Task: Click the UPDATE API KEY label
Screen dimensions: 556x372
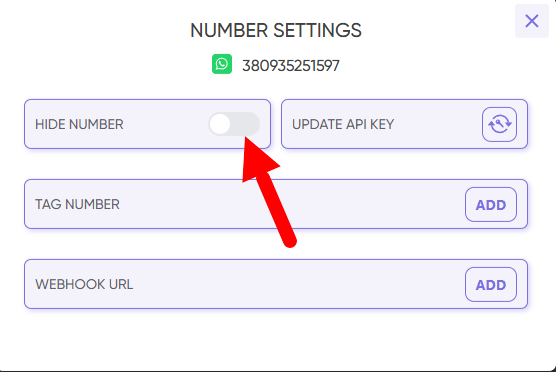Action: (343, 124)
